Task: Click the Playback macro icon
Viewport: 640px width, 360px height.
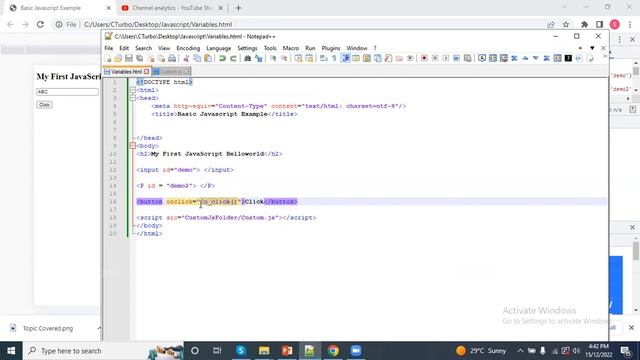Action: tap(446, 58)
